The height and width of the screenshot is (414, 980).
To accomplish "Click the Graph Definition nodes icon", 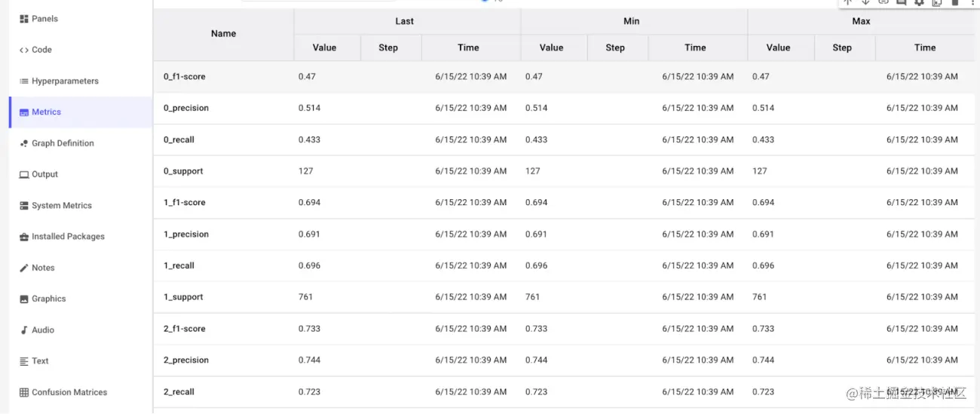I will (24, 143).
